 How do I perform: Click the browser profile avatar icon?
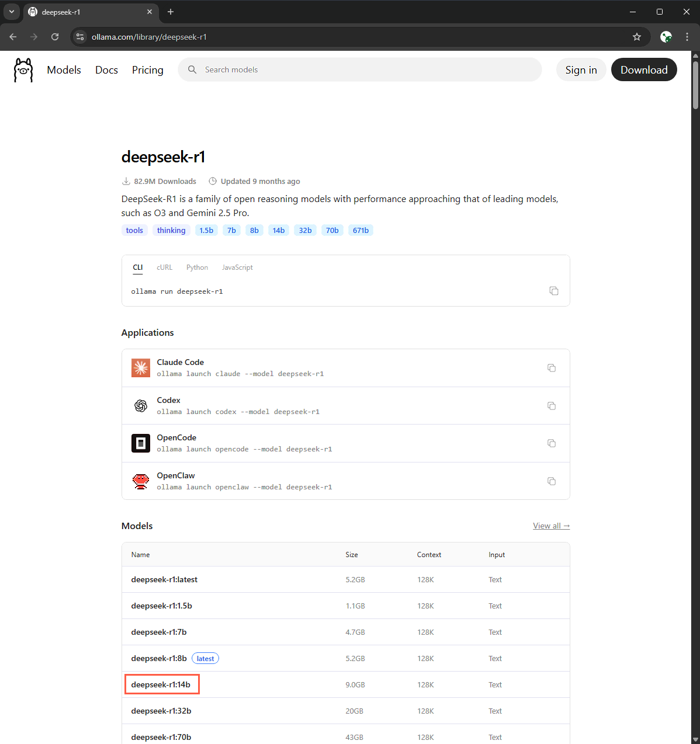pyautogui.click(x=666, y=37)
